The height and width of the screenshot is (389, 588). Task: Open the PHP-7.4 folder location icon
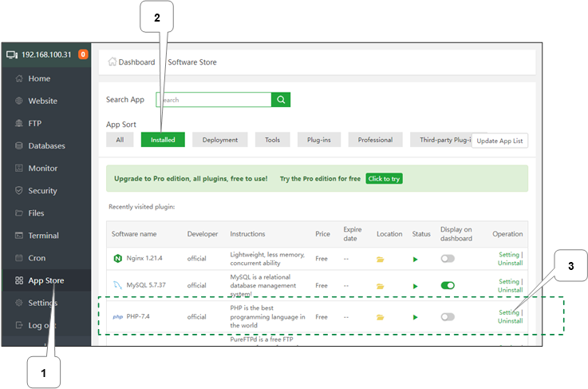click(x=381, y=317)
